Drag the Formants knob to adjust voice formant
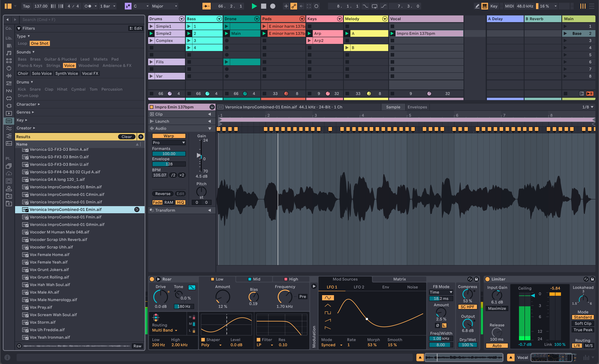 click(x=169, y=153)
